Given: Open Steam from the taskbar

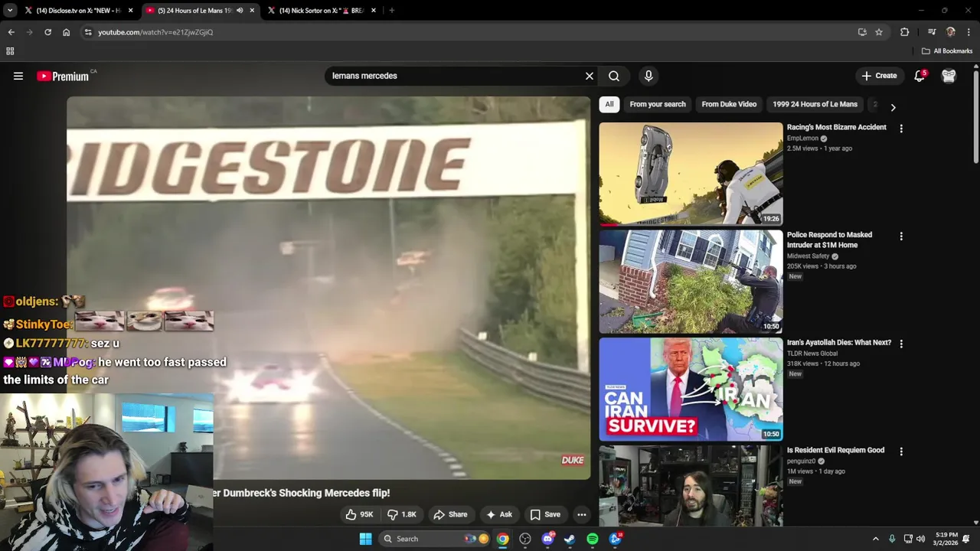Looking at the screenshot, I should (x=570, y=539).
